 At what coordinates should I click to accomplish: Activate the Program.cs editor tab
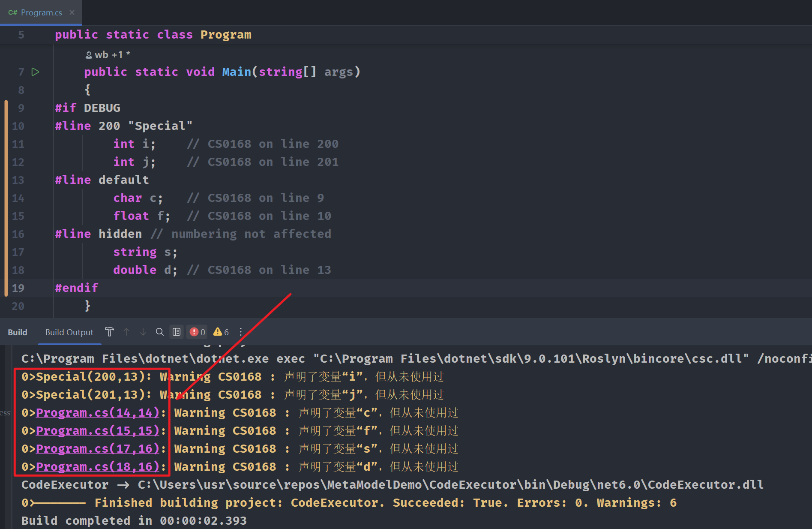[x=42, y=12]
